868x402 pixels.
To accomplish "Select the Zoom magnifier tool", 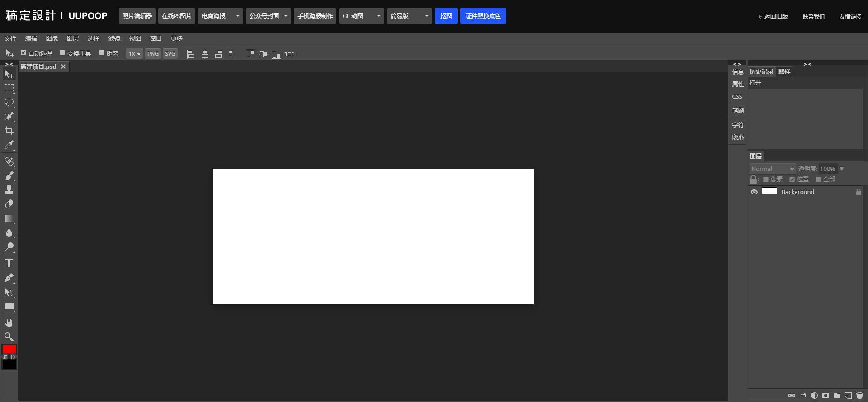I will [9, 337].
